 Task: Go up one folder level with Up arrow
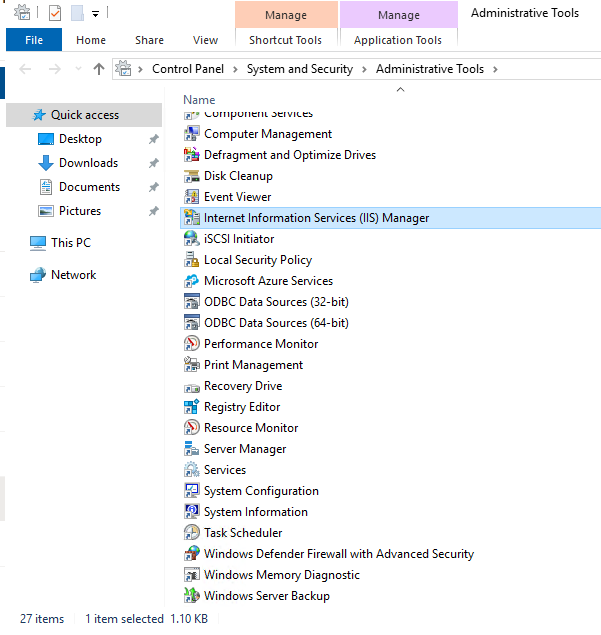pyautogui.click(x=99, y=69)
